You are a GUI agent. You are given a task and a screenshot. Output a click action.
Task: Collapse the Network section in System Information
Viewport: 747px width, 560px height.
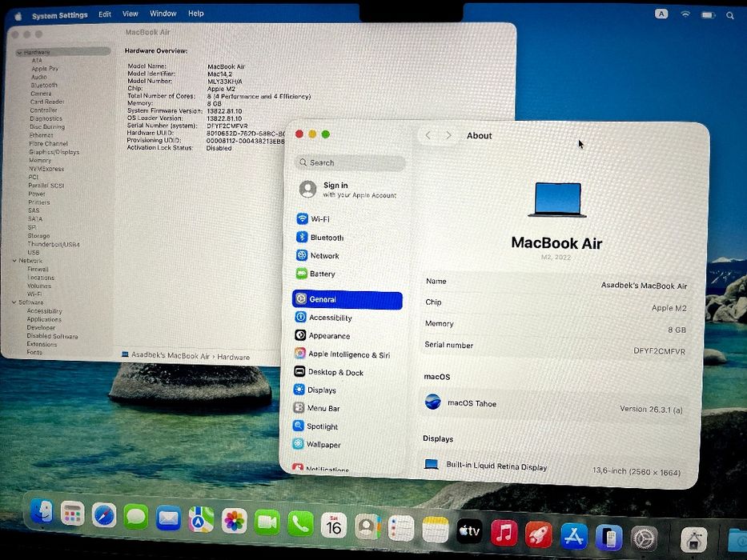click(14, 261)
